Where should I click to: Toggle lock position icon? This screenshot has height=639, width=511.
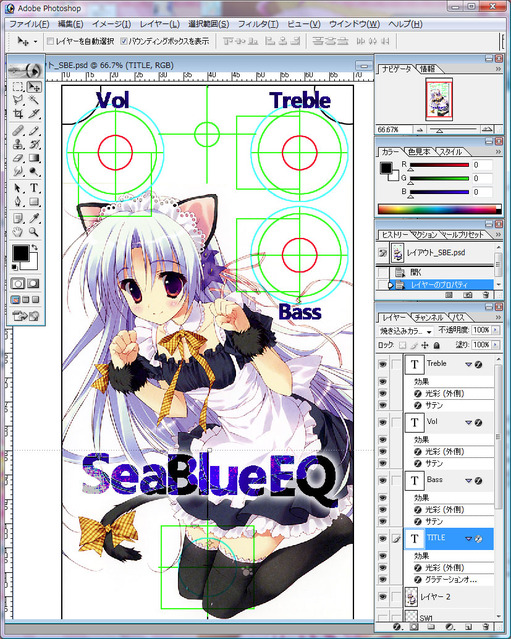tap(425, 345)
